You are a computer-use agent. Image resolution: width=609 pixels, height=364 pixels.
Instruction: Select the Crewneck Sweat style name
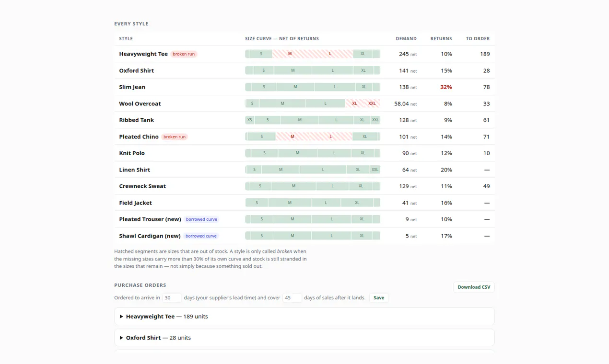143,186
